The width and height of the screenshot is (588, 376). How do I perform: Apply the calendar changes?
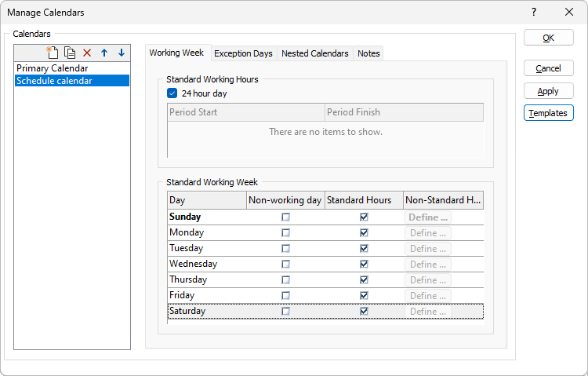(549, 91)
